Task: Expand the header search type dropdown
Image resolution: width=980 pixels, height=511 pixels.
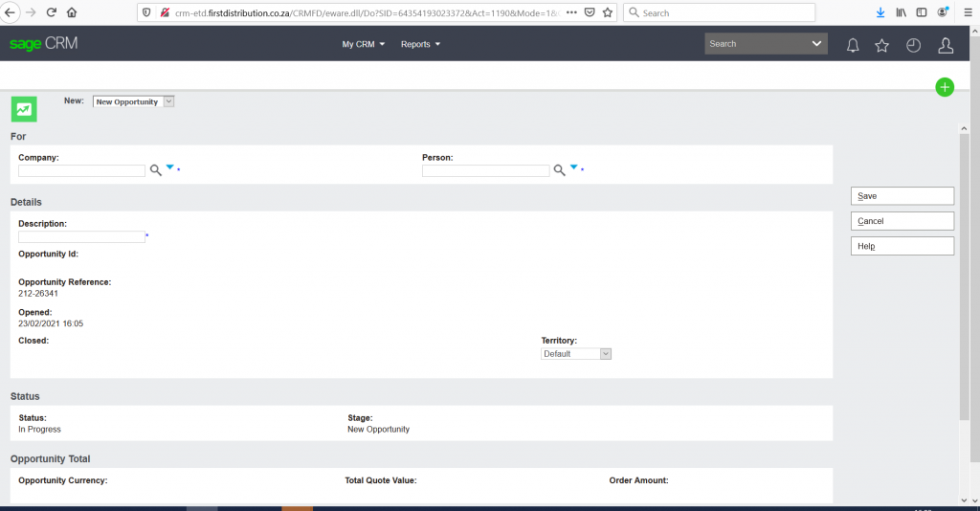Action: coord(817,44)
